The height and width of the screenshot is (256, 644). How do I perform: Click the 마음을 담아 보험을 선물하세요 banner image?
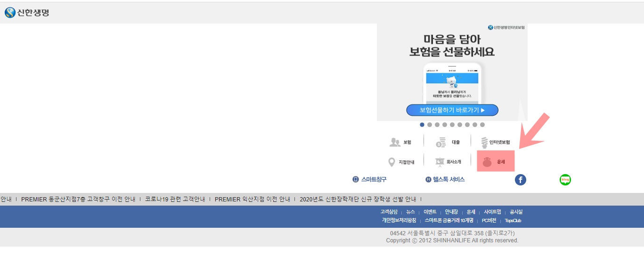(452, 72)
